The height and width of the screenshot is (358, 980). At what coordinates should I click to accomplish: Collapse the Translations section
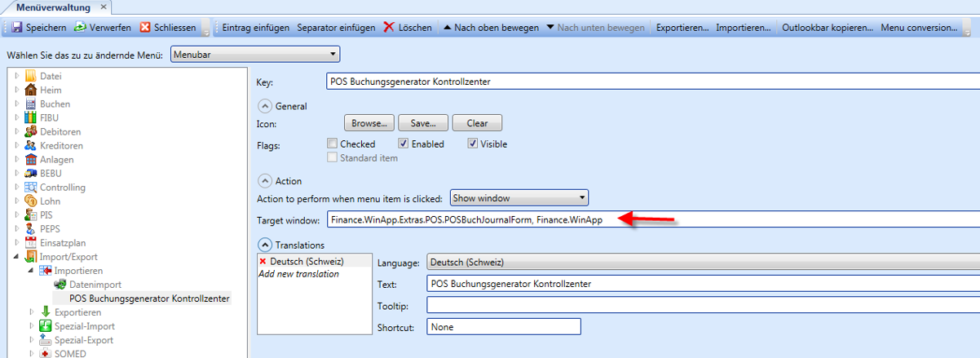pos(264,245)
